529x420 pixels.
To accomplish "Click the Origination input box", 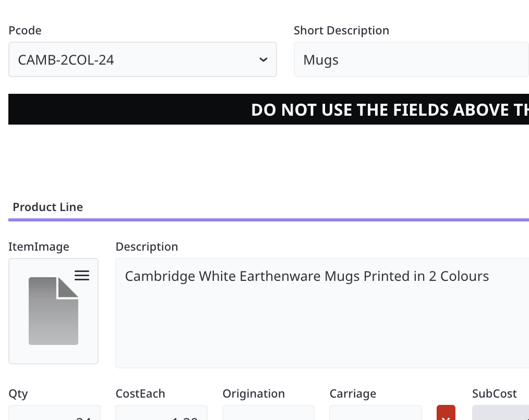I will 268,414.
